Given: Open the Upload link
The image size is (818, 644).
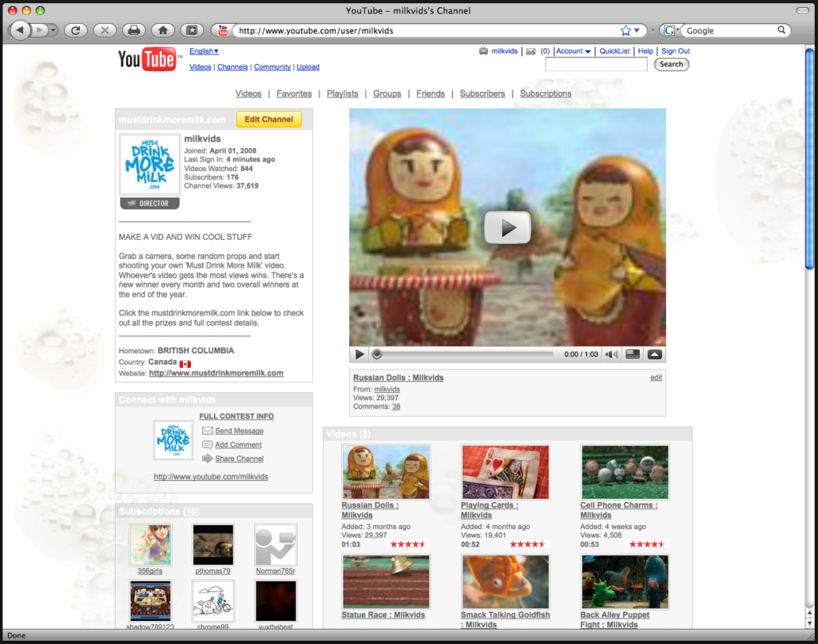Looking at the screenshot, I should (308, 67).
